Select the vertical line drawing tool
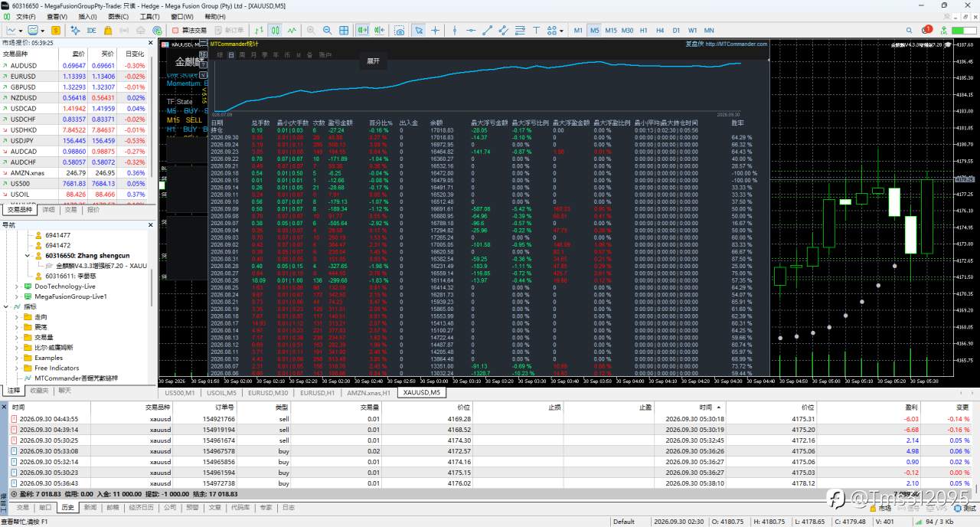 pyautogui.click(x=455, y=31)
